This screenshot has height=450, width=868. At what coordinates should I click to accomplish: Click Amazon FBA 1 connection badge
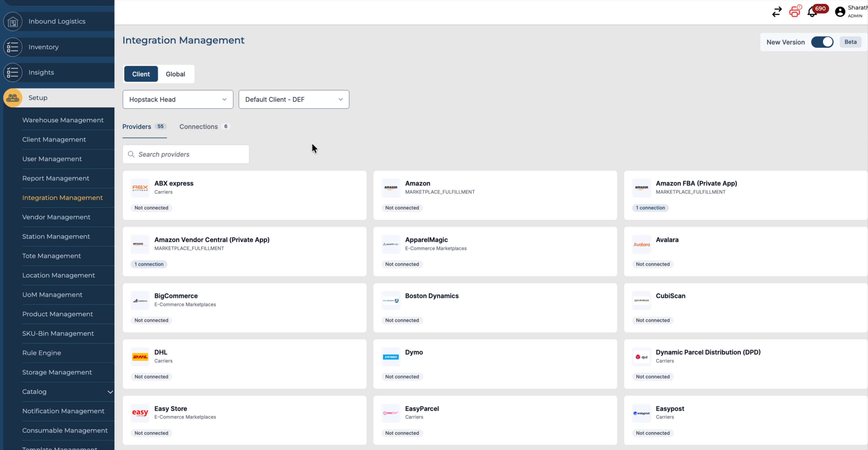click(650, 208)
